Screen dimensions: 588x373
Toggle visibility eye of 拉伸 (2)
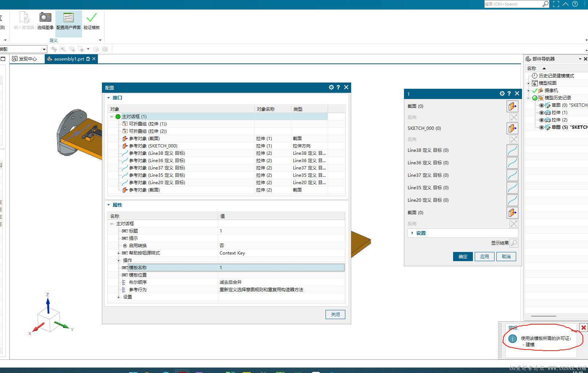tap(541, 120)
